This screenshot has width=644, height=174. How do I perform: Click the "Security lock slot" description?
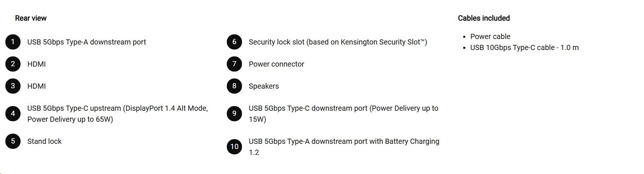[x=337, y=42]
